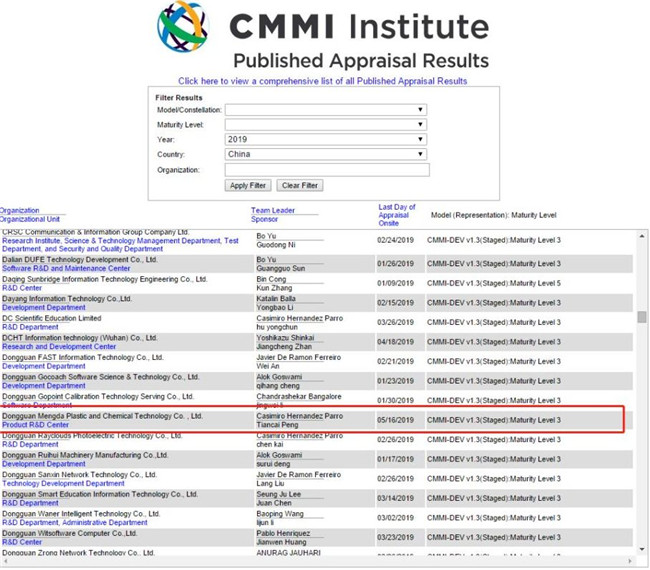Click team leader Yoshikazu Shinkai
Viewport: 650px width, 570px height.
coord(285,337)
